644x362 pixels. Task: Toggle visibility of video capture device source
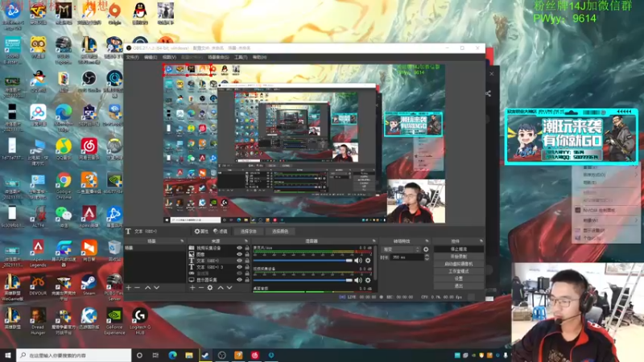[239, 249]
